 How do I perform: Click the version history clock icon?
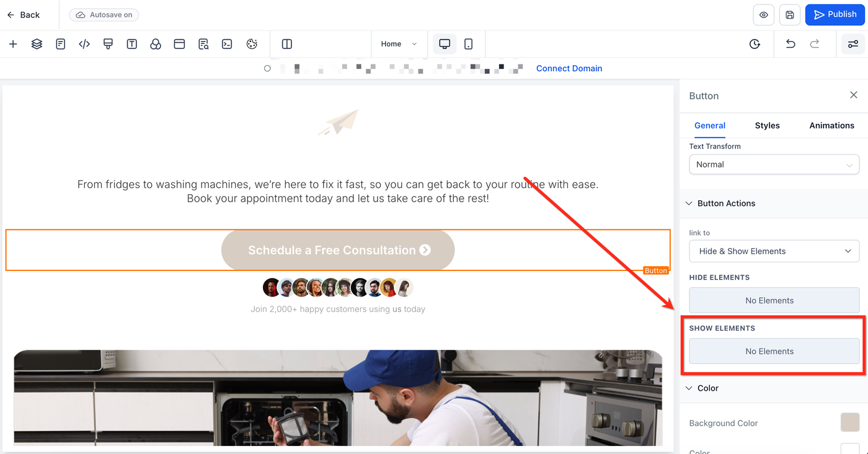coord(755,44)
